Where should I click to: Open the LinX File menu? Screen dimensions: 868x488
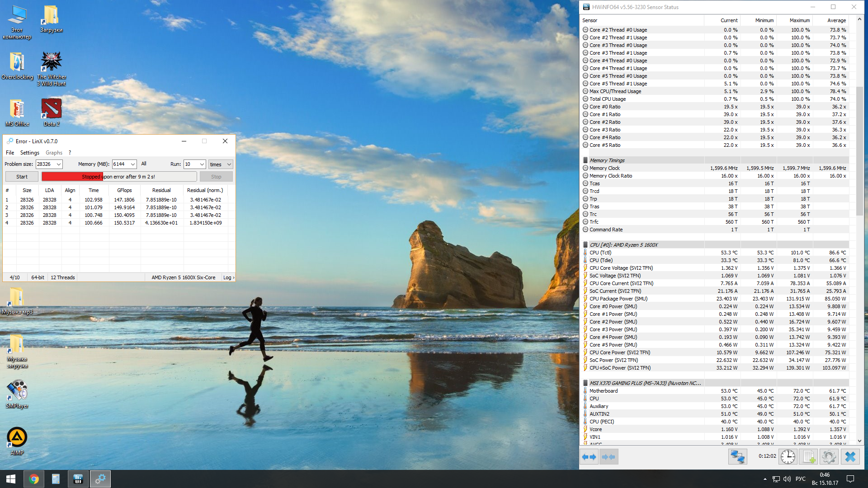(x=10, y=153)
